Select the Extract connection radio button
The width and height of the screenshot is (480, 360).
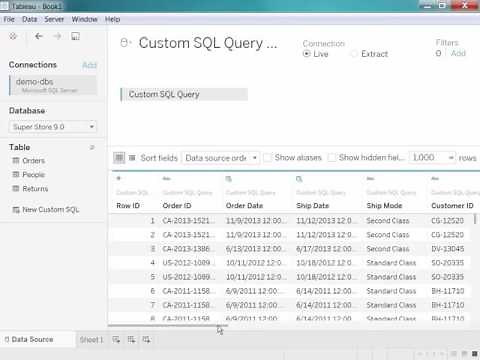point(354,54)
